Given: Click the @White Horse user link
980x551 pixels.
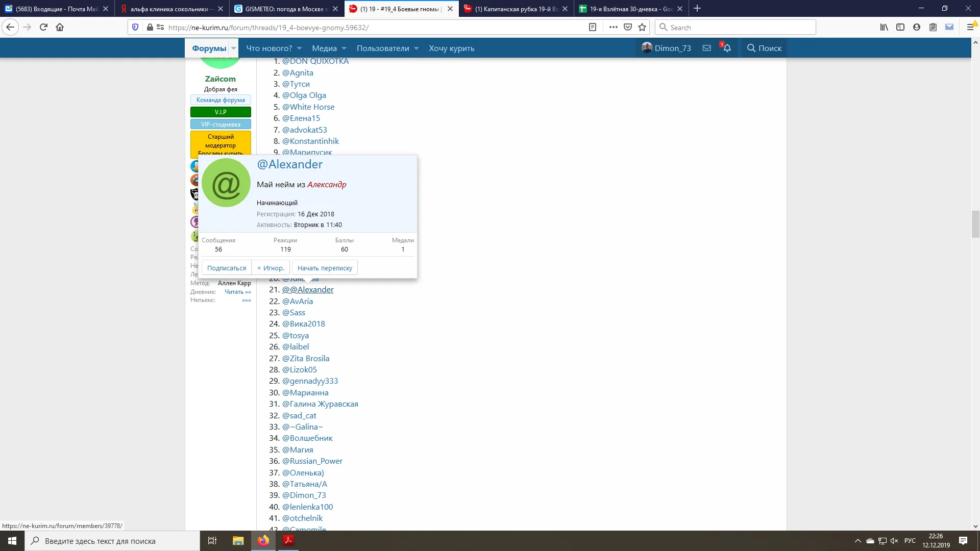Looking at the screenshot, I should 308,107.
